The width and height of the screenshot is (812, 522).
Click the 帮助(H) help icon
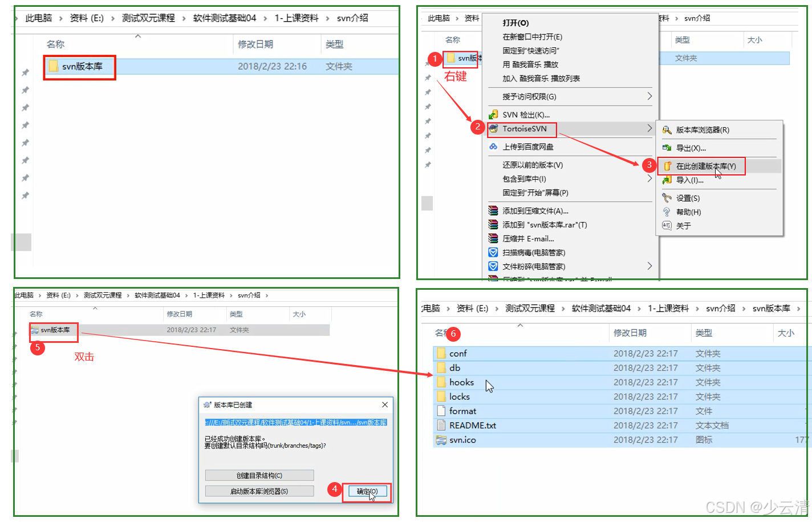coord(667,212)
